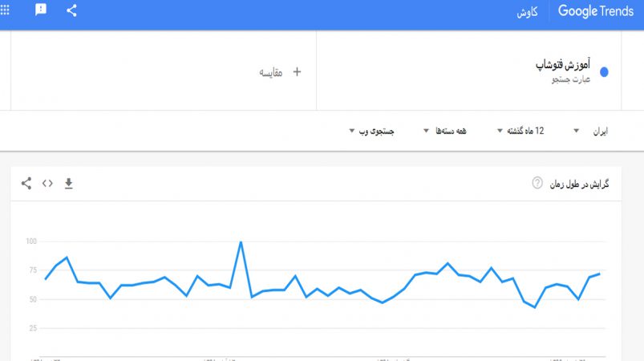This screenshot has width=644, height=361.
Task: Click the highest peak on the trend line
Action: coord(241,242)
